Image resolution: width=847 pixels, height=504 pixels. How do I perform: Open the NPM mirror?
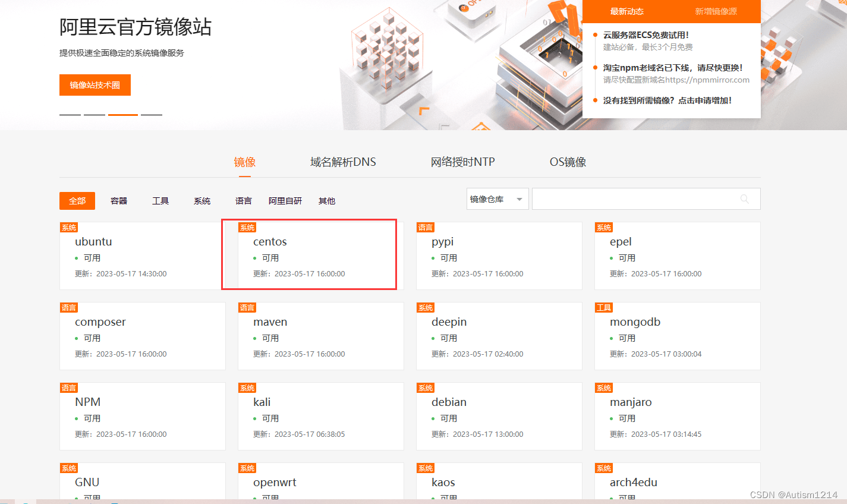pos(87,402)
